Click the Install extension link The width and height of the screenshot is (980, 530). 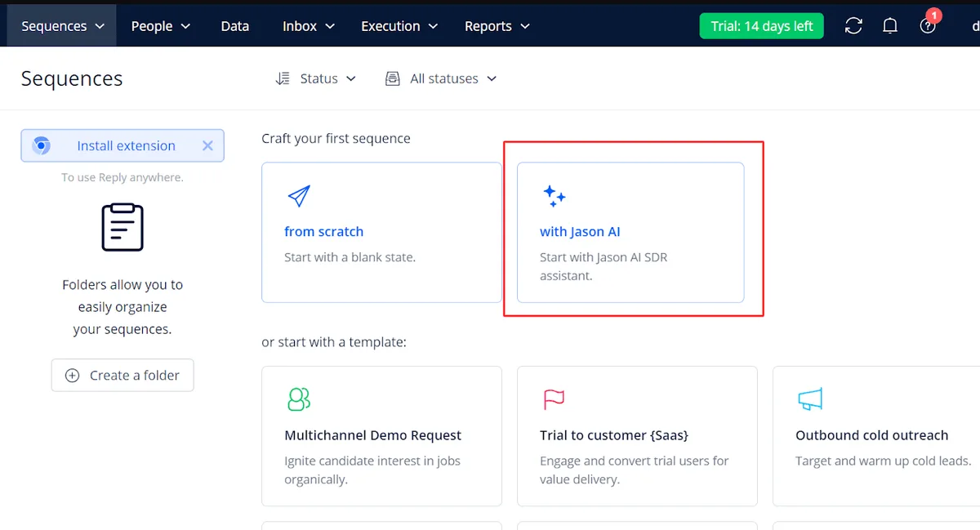(x=126, y=145)
